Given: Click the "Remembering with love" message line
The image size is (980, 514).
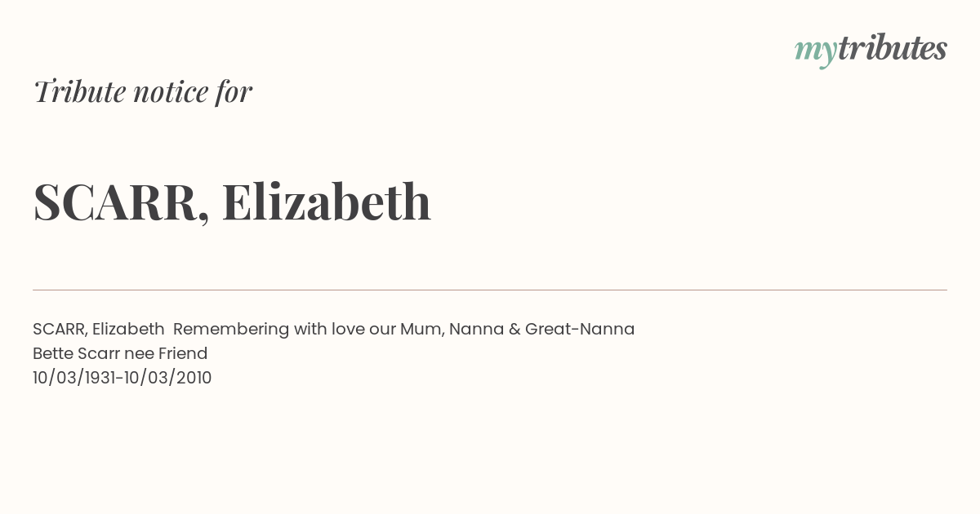Looking at the screenshot, I should click(404, 329).
